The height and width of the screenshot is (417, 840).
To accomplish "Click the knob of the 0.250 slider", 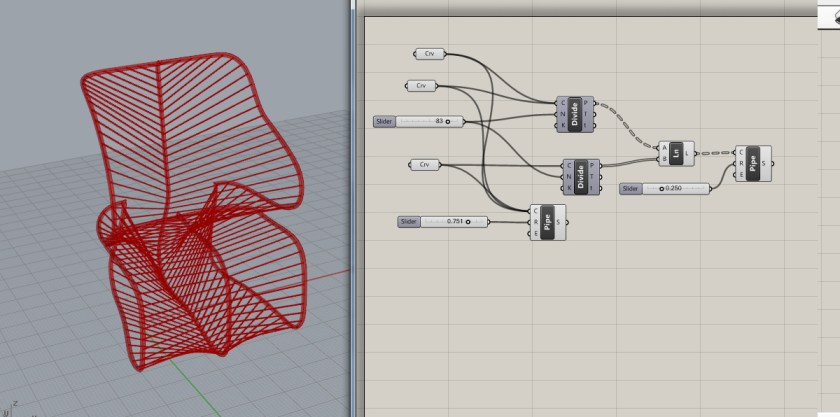I will tap(661, 188).
